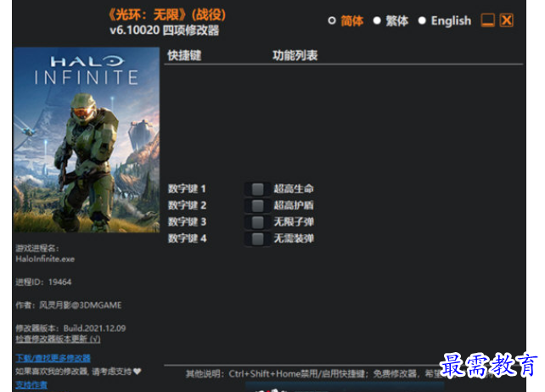Click the Build.2021.12.09 version text
Image resolution: width=545 pixels, height=392 pixels.
94,328
